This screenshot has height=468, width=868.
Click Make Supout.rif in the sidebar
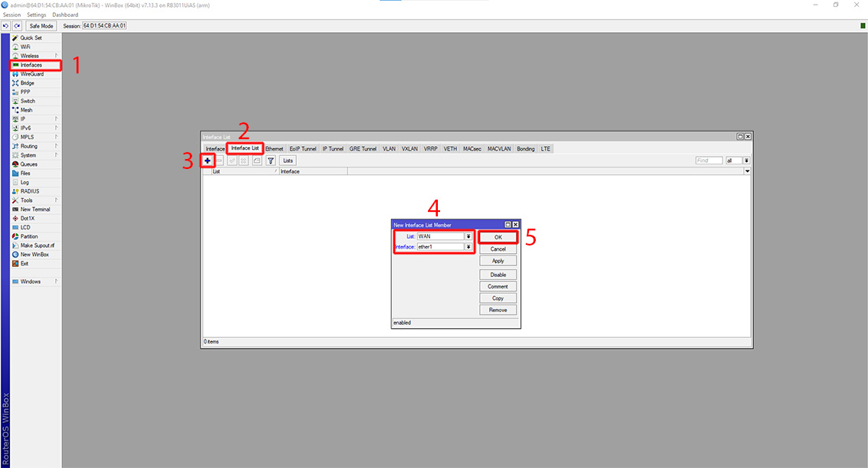click(36, 245)
